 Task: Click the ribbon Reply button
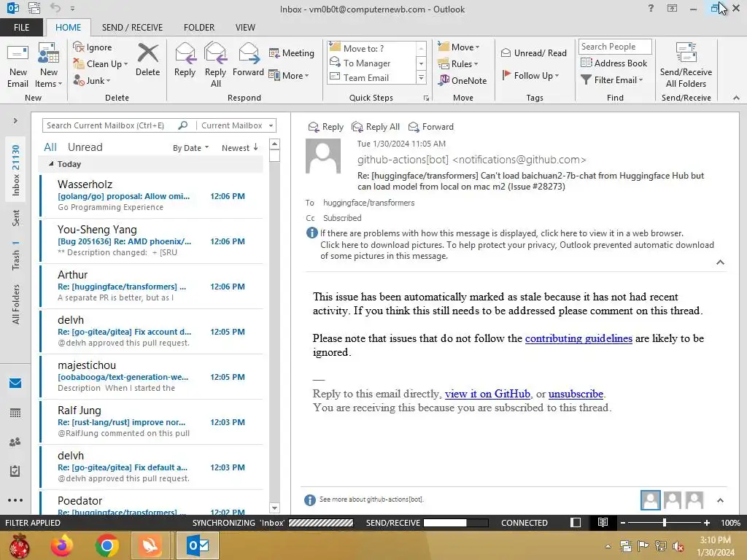pyautogui.click(x=185, y=60)
